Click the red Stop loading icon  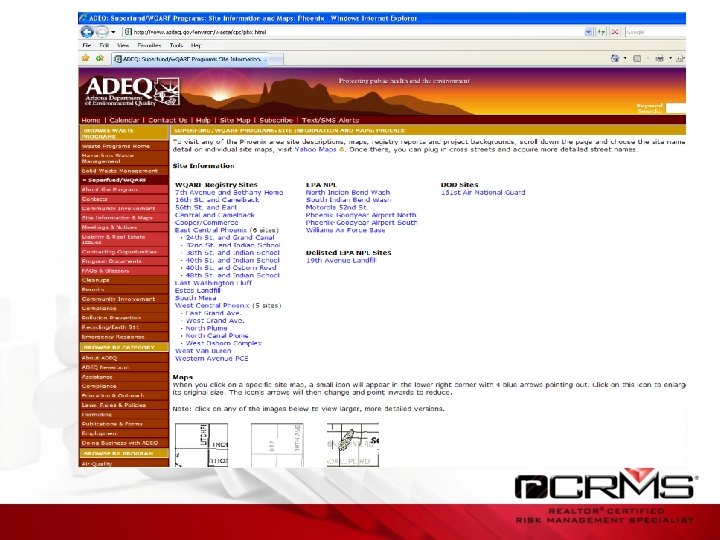click(614, 32)
